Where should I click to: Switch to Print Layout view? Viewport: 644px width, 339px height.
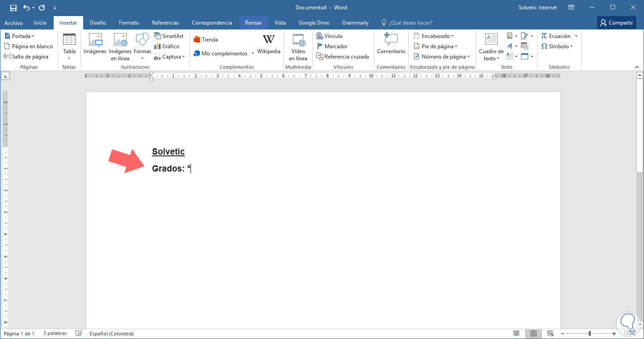point(534,334)
